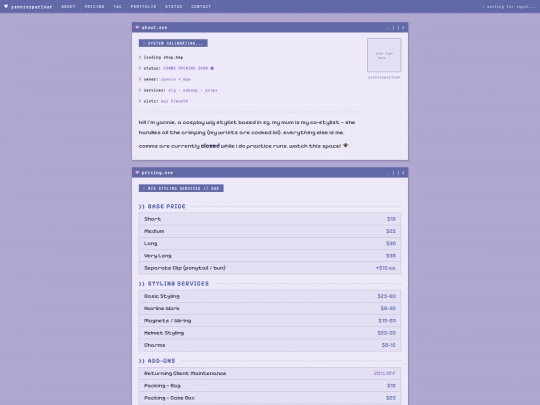Click the 'your logo here' placeholder image
The image size is (540, 405).
(384, 55)
